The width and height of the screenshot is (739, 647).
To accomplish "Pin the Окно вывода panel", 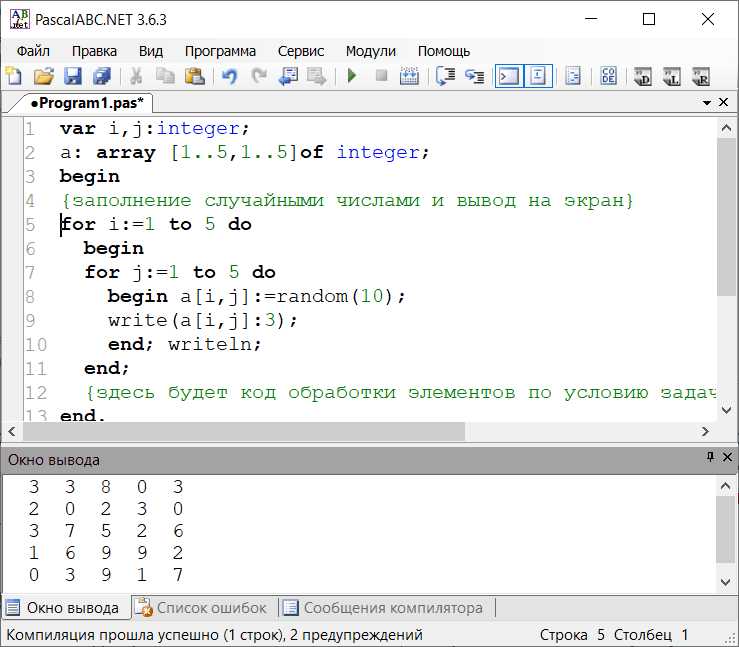I will pyautogui.click(x=710, y=457).
